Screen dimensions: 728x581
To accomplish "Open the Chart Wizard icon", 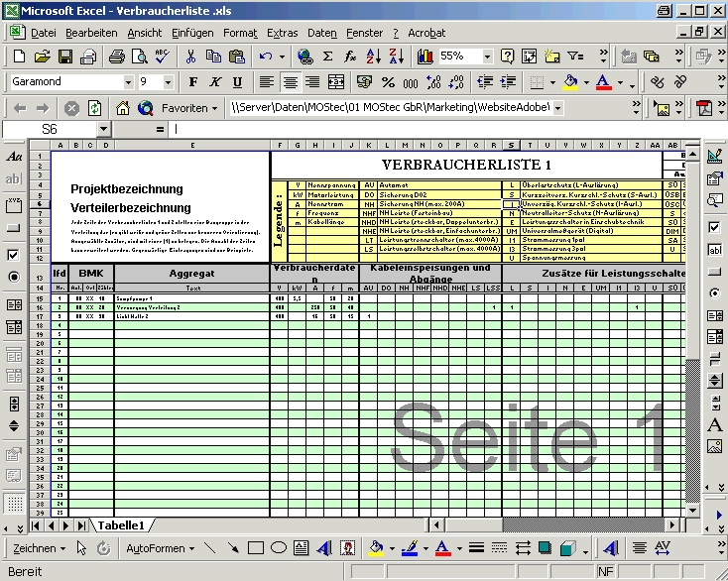I will (426, 57).
